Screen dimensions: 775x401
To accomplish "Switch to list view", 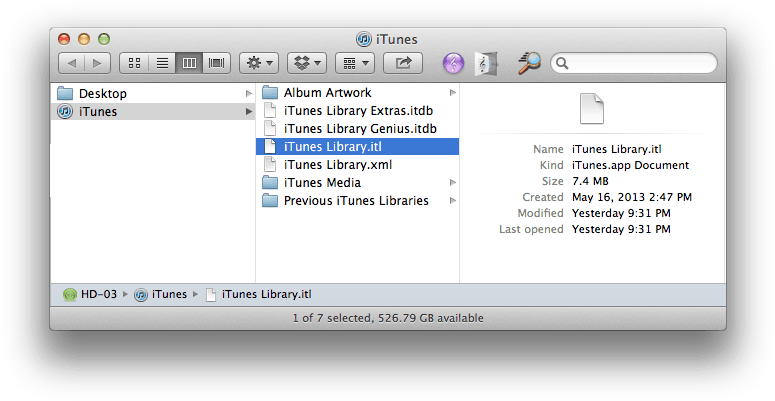I will click(161, 63).
